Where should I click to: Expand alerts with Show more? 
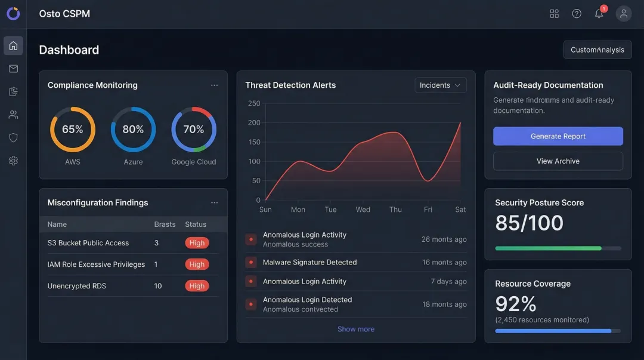356,329
